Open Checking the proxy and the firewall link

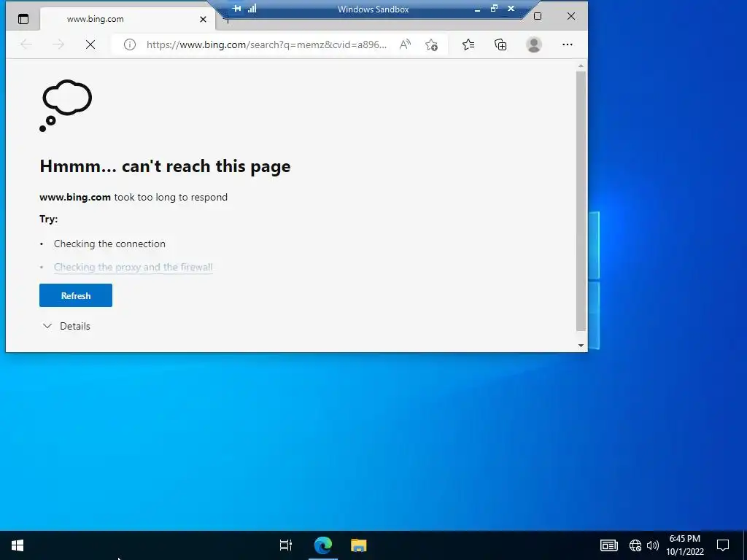(133, 267)
